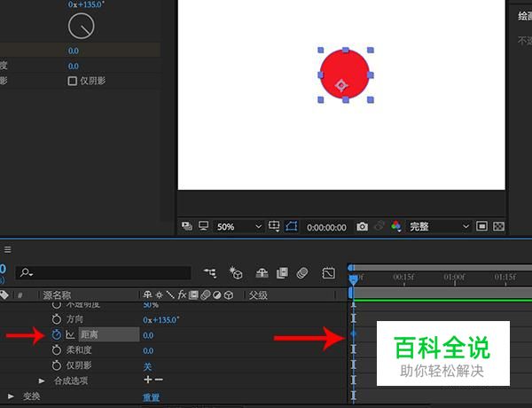Image resolution: width=532 pixels, height=408 pixels.
Task: Click the anchor point on red circle
Action: (341, 85)
